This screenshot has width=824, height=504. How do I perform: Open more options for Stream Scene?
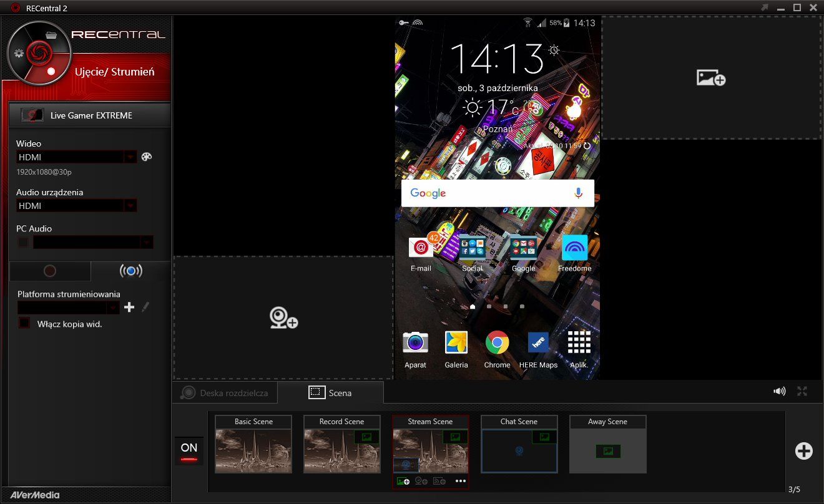coord(461,481)
